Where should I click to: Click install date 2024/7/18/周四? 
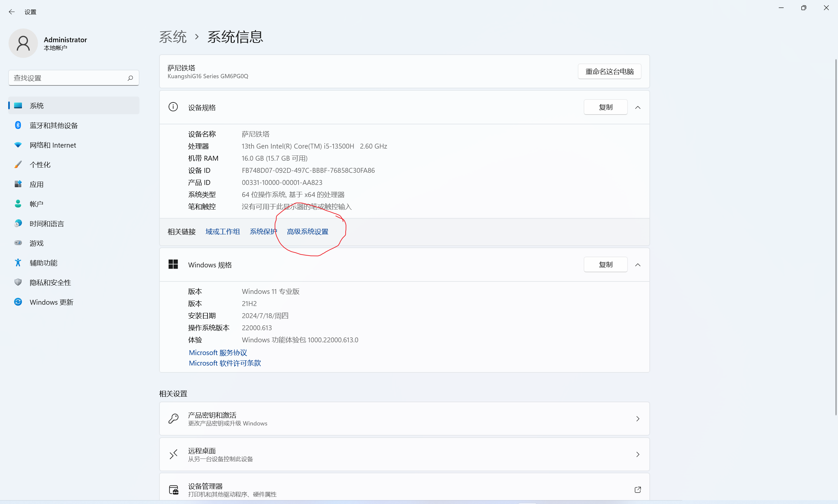tap(265, 316)
